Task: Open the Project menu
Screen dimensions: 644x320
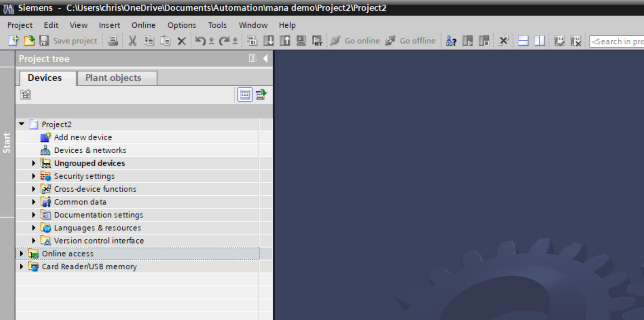Action: tap(20, 25)
